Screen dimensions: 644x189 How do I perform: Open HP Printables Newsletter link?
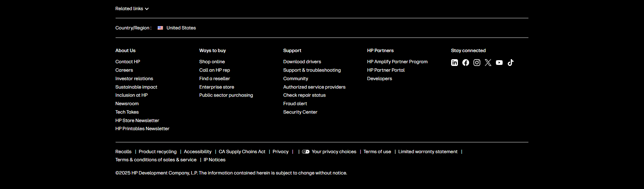point(142,129)
